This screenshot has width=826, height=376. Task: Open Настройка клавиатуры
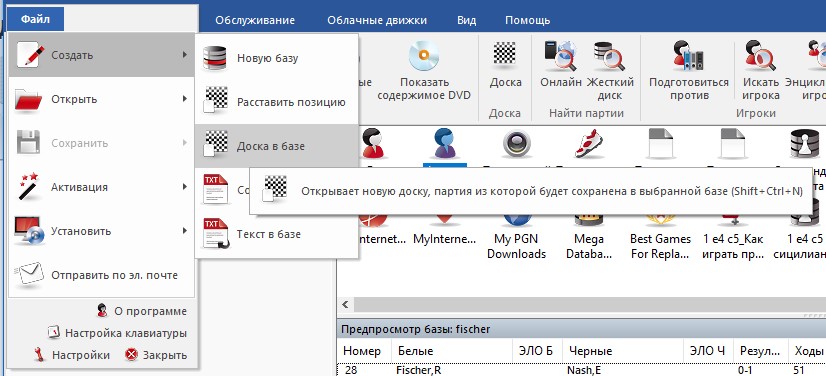pyautogui.click(x=117, y=333)
